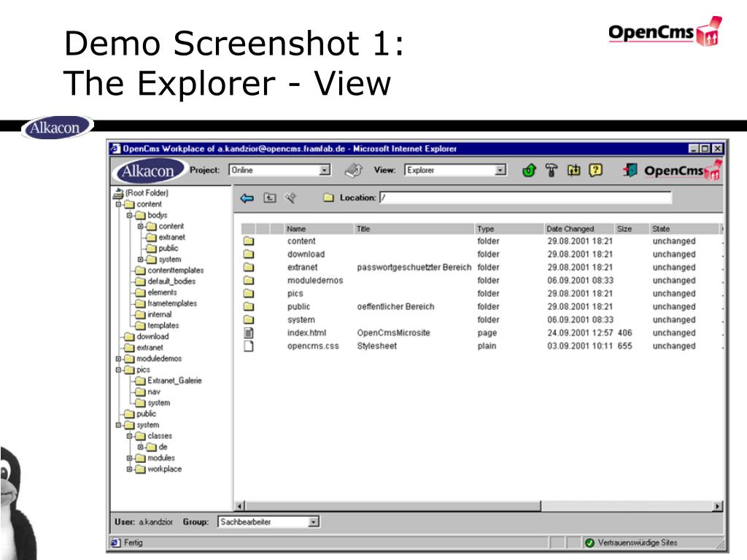Screen dimensions: 747x560
Task: Click the folder icon of system row
Action: (249, 319)
